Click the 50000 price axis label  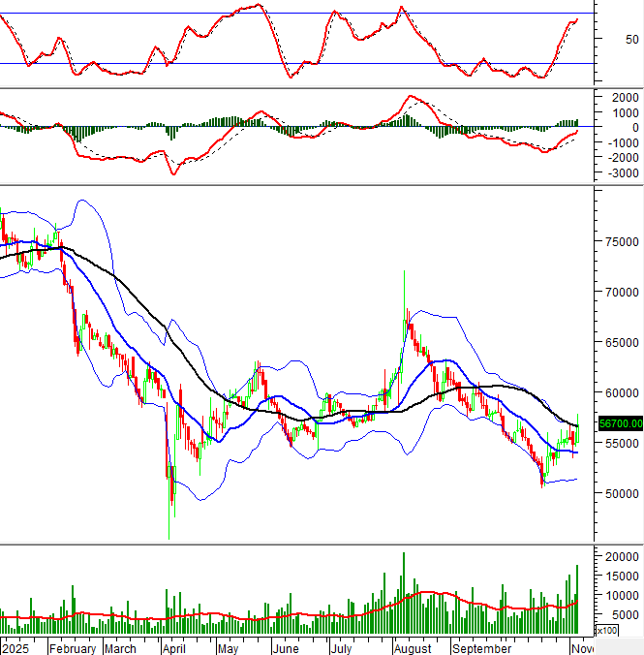pos(622,492)
